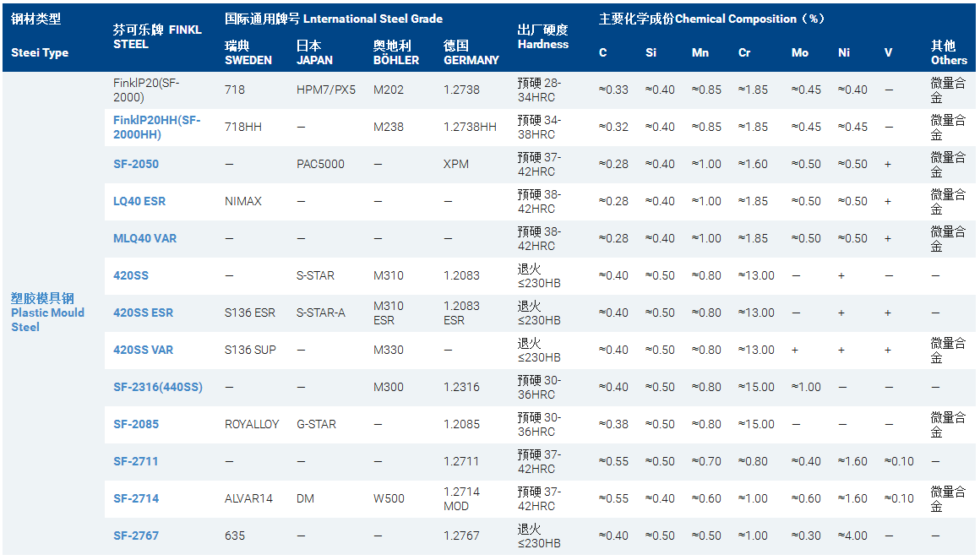Click the SF-2050 steel grade link
This screenshot has width=980, height=560.
tap(136, 164)
